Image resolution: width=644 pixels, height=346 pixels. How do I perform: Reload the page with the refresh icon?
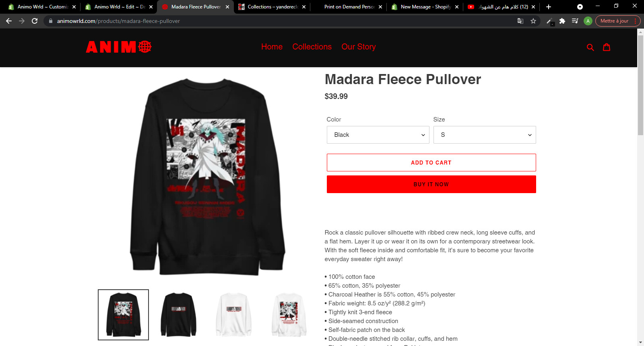click(35, 21)
